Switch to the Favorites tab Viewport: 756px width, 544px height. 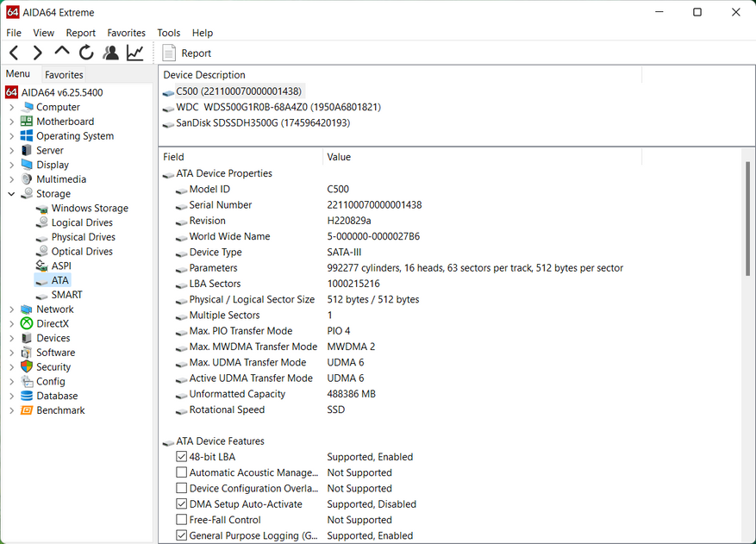(x=64, y=75)
